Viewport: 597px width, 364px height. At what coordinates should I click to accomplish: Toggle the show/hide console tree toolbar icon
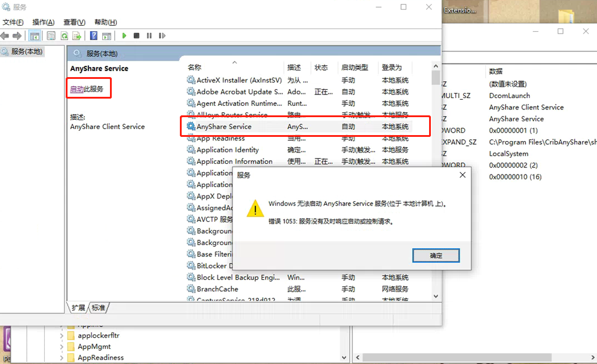coord(35,36)
